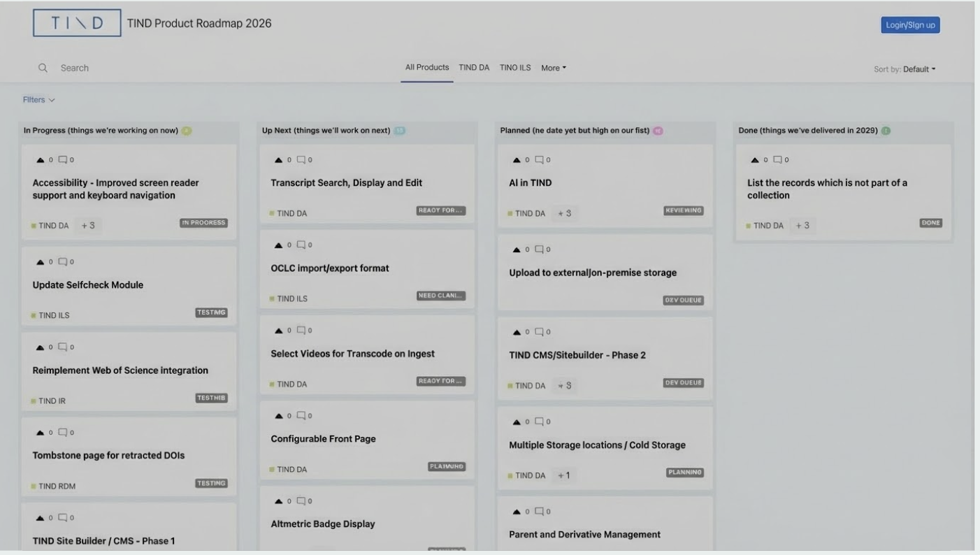Expand the Filters panel
Viewport: 980px width, 555px height.
[38, 99]
